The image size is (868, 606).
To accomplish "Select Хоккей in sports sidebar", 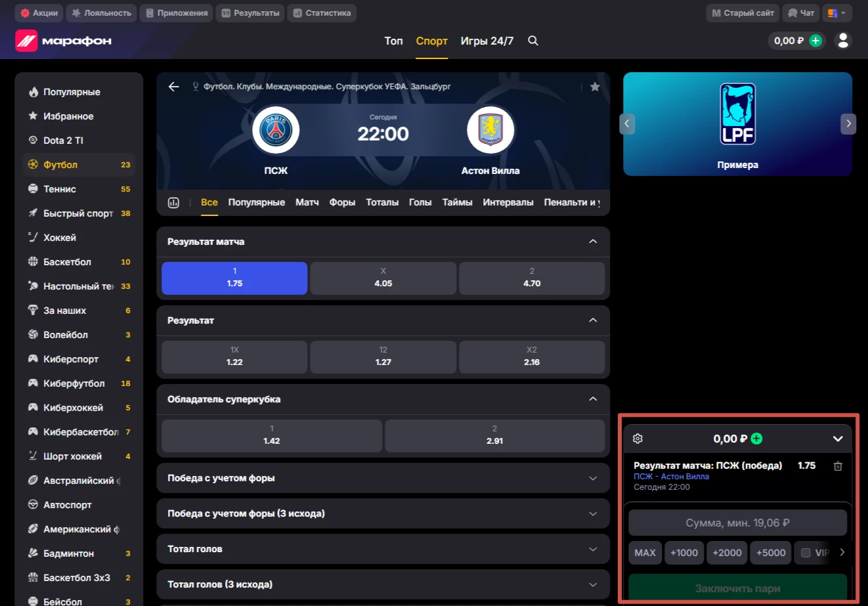I will 79,238.
